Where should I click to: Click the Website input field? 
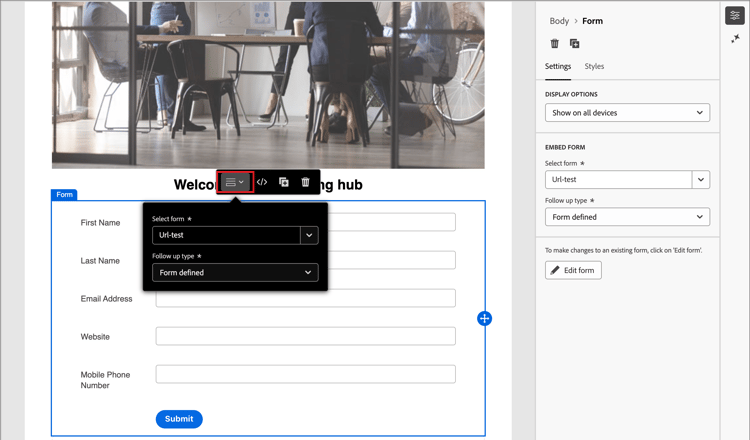click(x=305, y=336)
